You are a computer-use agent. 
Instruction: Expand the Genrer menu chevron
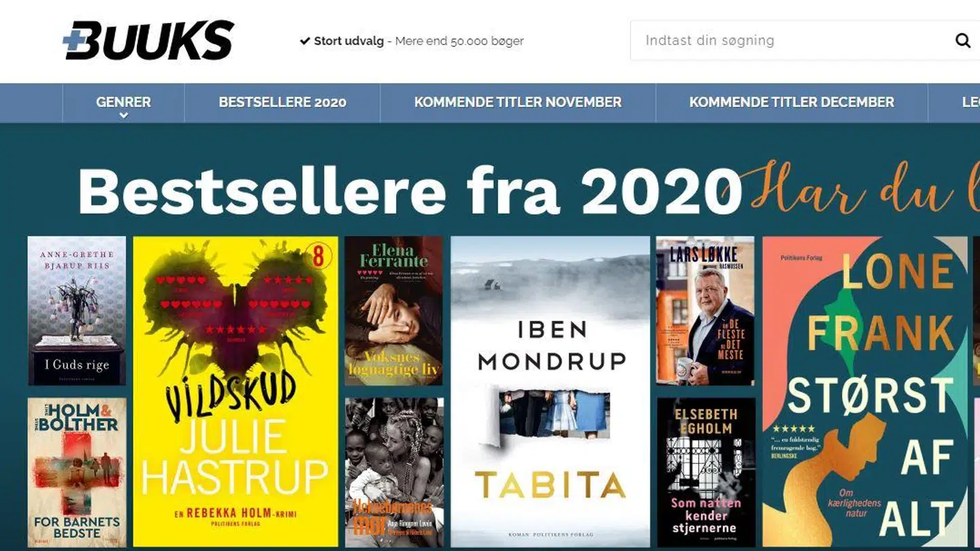coord(123,116)
